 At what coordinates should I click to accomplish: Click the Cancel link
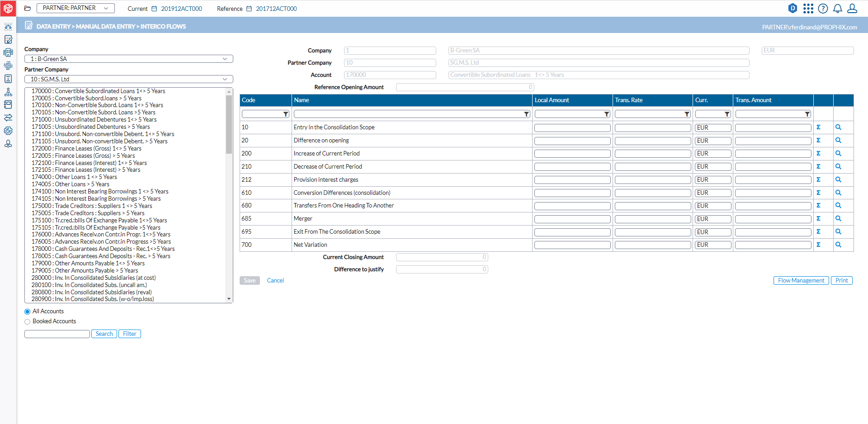pyautogui.click(x=275, y=281)
